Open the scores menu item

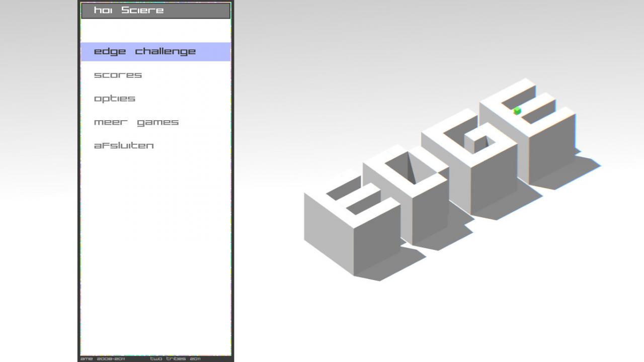coord(118,75)
